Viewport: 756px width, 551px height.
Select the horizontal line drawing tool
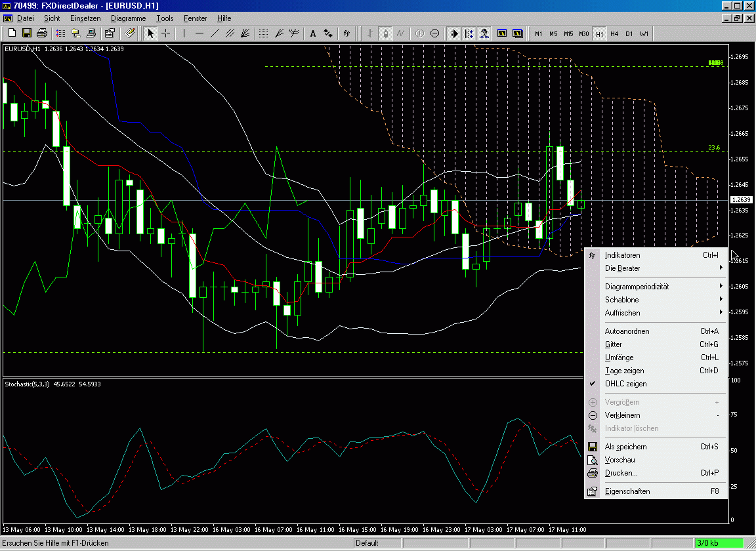point(199,33)
